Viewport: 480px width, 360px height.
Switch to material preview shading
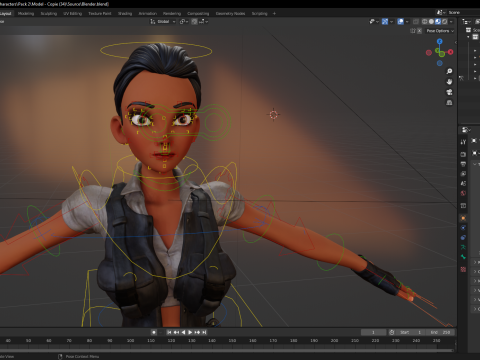[438, 21]
